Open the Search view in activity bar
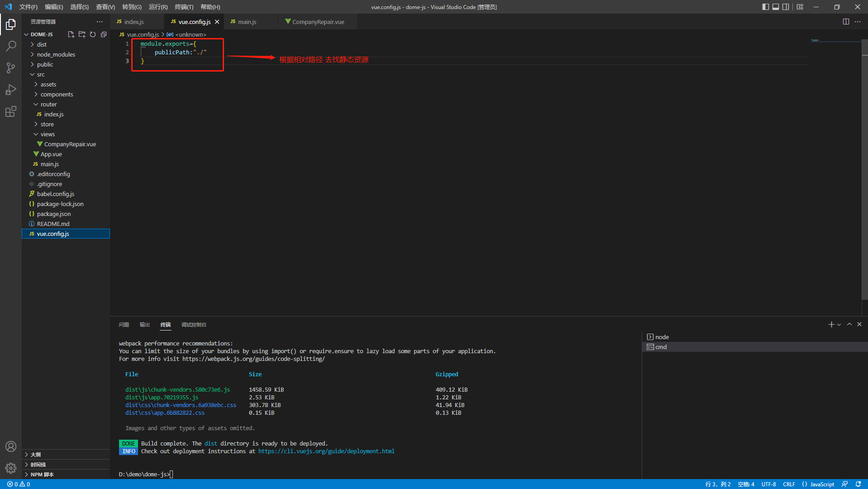 tap(11, 46)
